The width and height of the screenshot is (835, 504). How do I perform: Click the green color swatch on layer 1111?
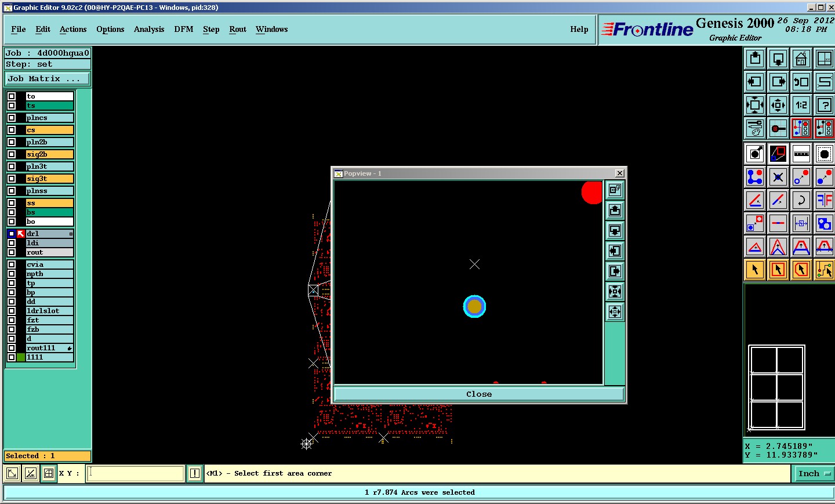[x=21, y=357]
